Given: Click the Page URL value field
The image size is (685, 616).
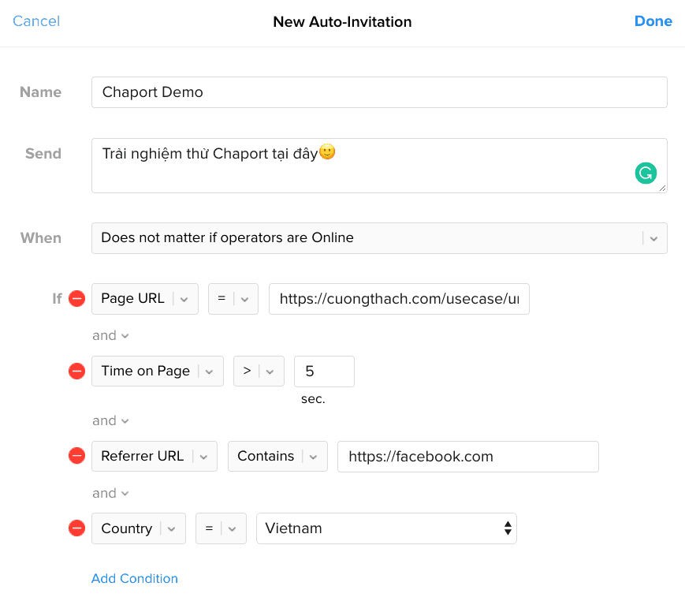Looking at the screenshot, I should pyautogui.click(x=399, y=299).
